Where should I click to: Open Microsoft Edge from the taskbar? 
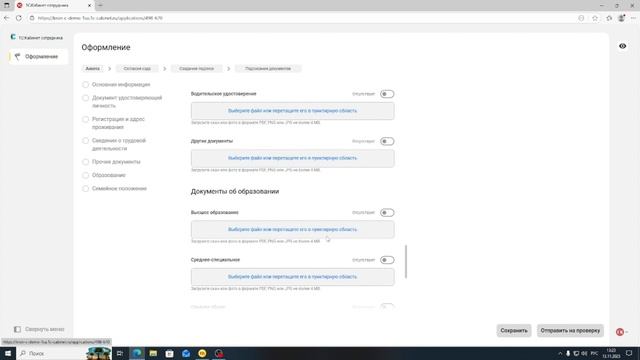point(137,353)
